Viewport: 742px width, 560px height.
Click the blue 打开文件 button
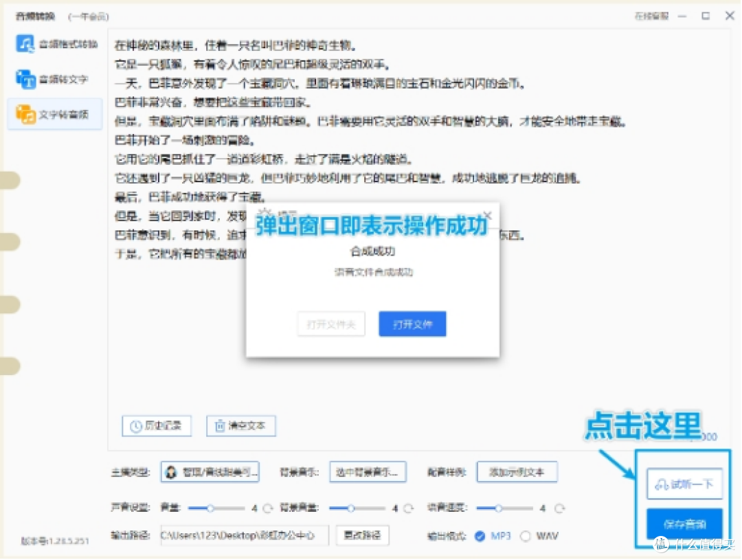(413, 324)
